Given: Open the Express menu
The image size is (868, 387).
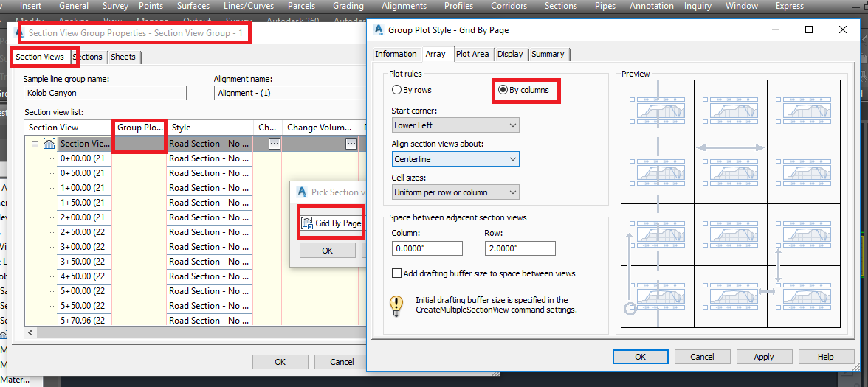Looking at the screenshot, I should pos(790,6).
